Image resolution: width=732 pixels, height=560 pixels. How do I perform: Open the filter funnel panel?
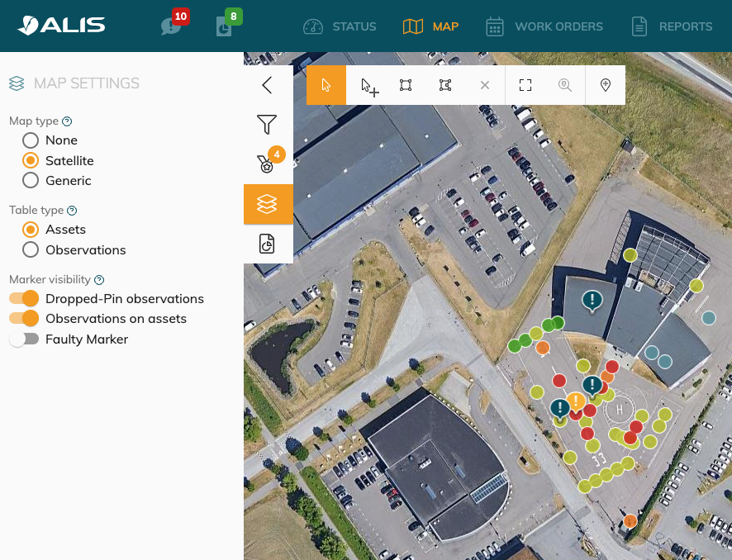coord(267,125)
